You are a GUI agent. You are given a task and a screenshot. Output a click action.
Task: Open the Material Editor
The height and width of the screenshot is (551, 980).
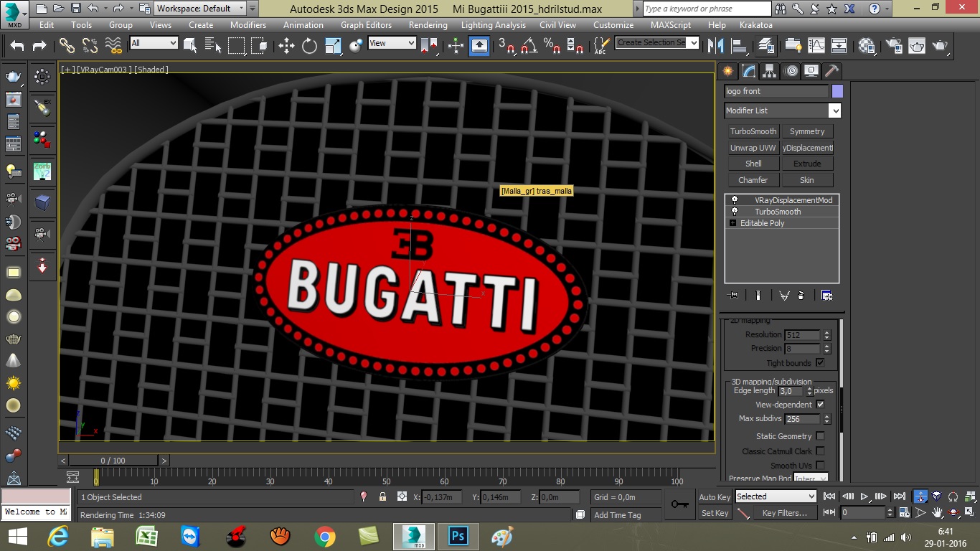867,45
